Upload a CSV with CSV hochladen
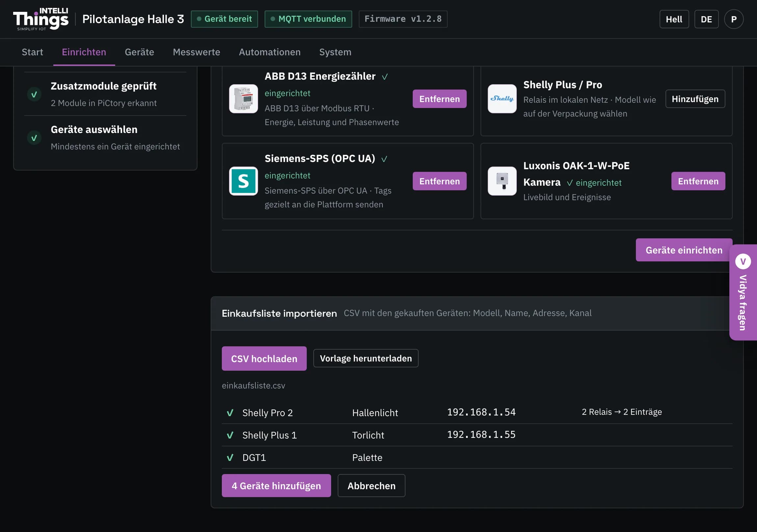Image resolution: width=757 pixels, height=532 pixels. click(x=264, y=359)
